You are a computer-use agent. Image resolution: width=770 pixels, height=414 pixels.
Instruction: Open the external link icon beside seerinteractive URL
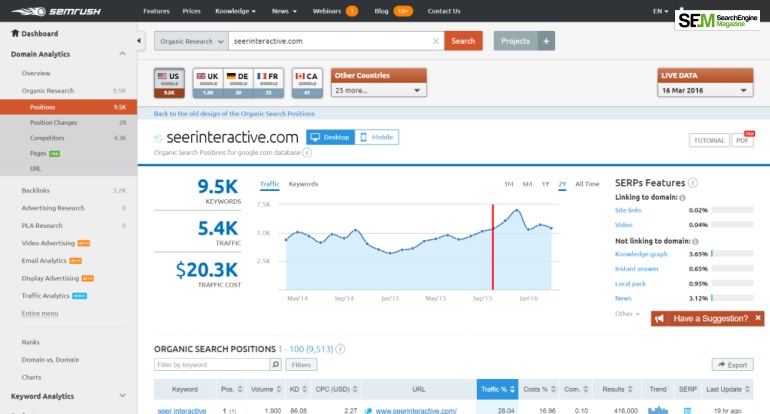click(368, 411)
